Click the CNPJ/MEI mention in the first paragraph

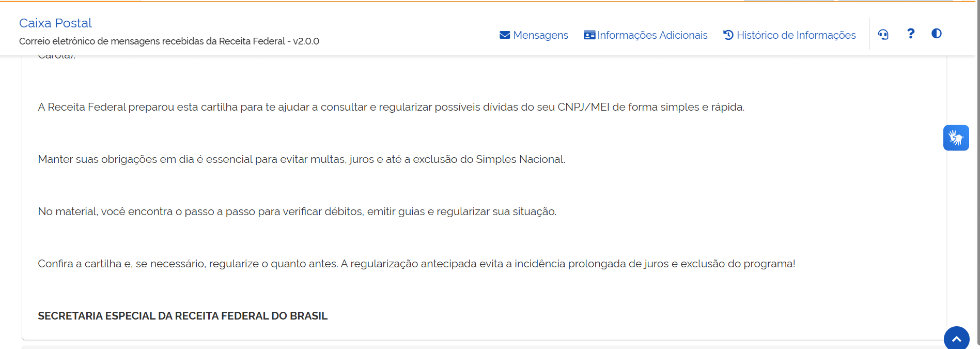pos(583,107)
